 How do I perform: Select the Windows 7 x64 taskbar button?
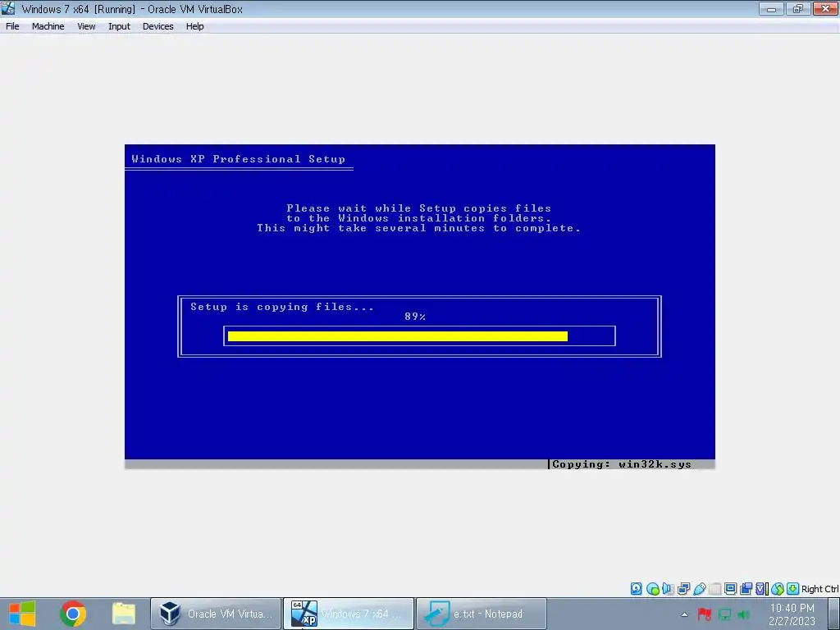(x=348, y=614)
